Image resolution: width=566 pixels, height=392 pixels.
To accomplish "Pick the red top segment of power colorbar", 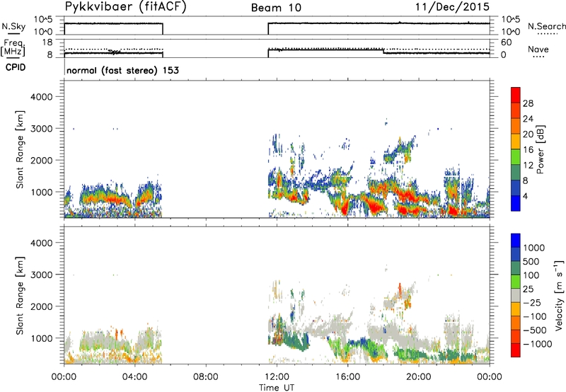I will (516, 95).
